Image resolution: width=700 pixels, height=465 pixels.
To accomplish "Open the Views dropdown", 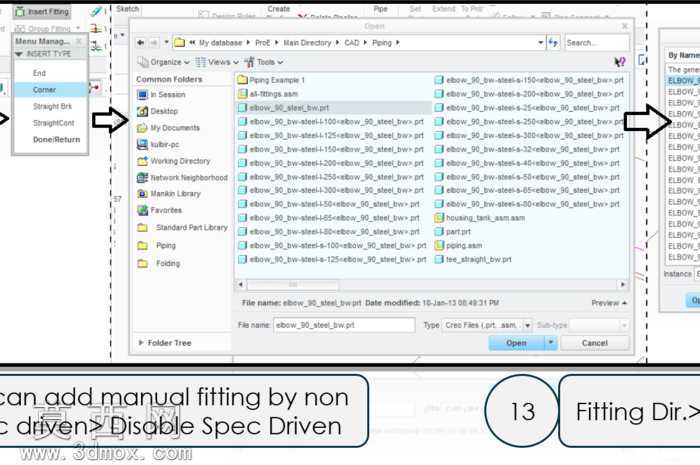I will [x=217, y=62].
